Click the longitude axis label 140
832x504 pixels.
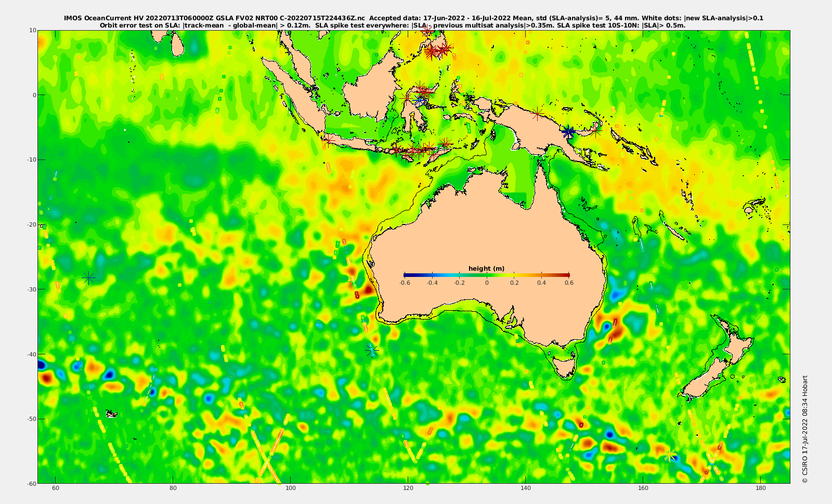point(526,488)
